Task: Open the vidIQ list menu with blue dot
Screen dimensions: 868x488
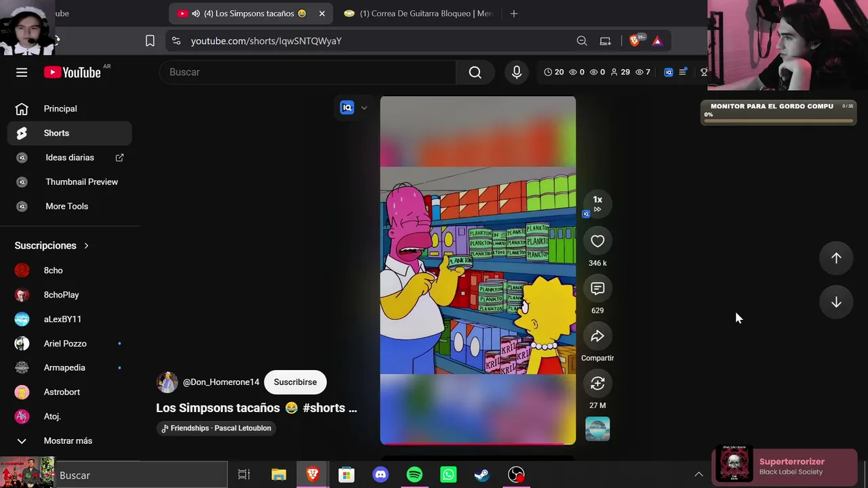Action: tap(684, 72)
